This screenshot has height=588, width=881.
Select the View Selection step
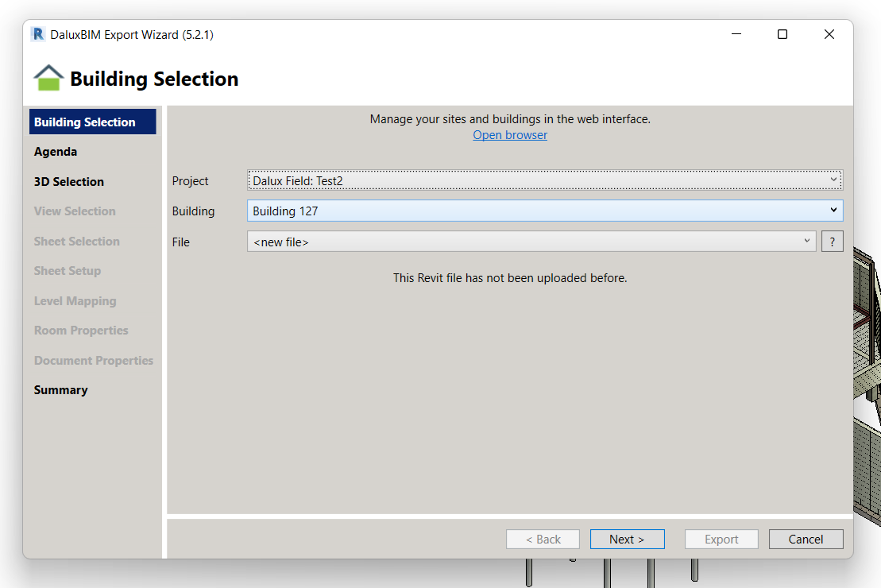click(75, 211)
